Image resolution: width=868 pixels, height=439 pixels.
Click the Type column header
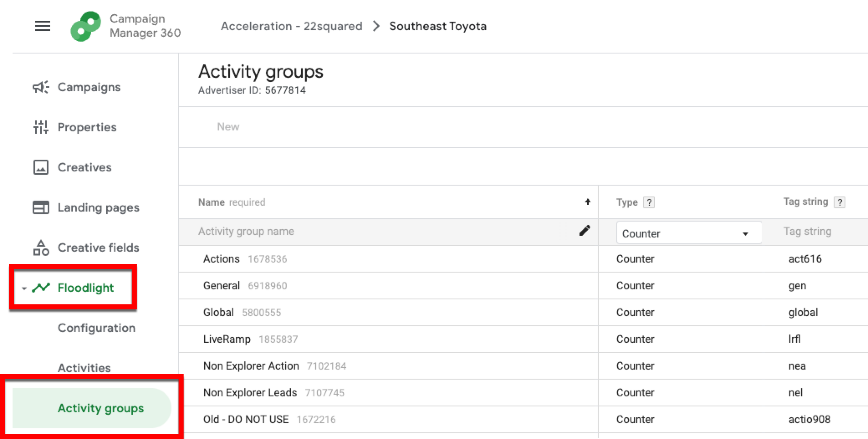pyautogui.click(x=627, y=202)
